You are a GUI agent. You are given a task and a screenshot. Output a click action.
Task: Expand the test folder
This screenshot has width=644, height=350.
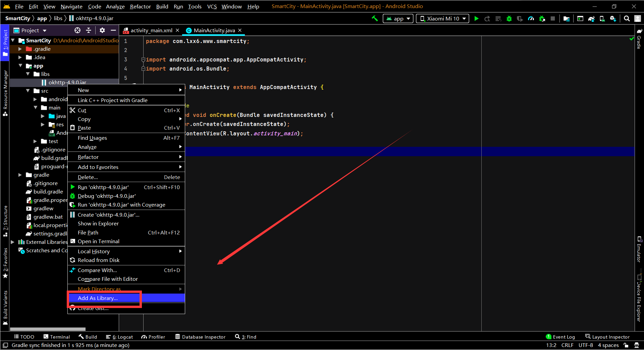click(35, 141)
